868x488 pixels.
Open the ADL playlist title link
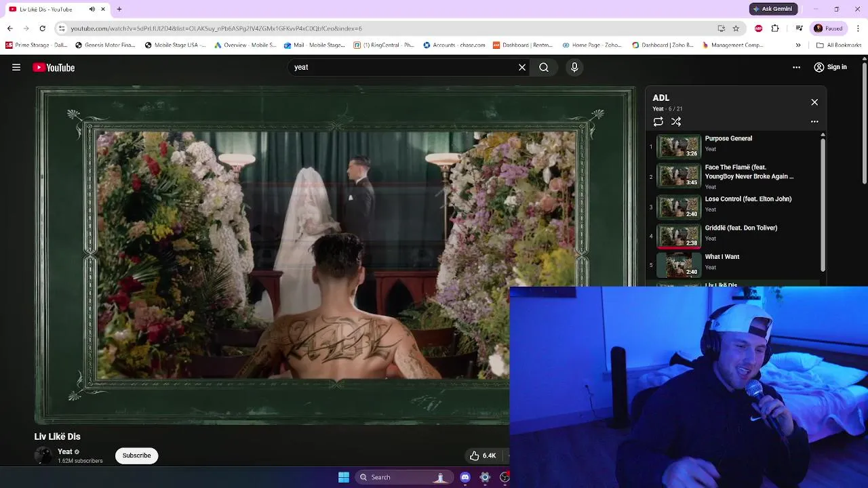[x=660, y=98]
